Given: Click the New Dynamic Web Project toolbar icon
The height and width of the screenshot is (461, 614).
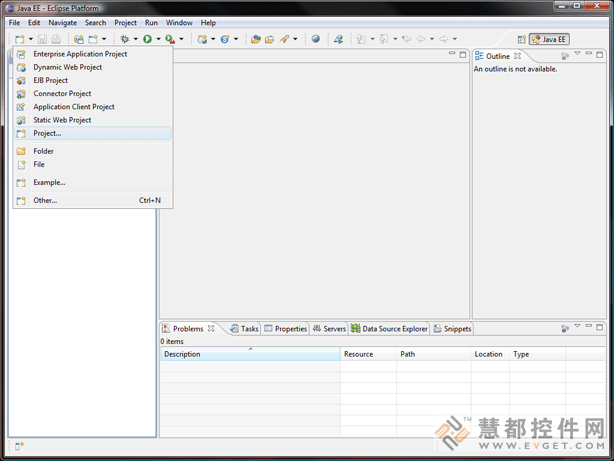Looking at the screenshot, I should (202, 39).
